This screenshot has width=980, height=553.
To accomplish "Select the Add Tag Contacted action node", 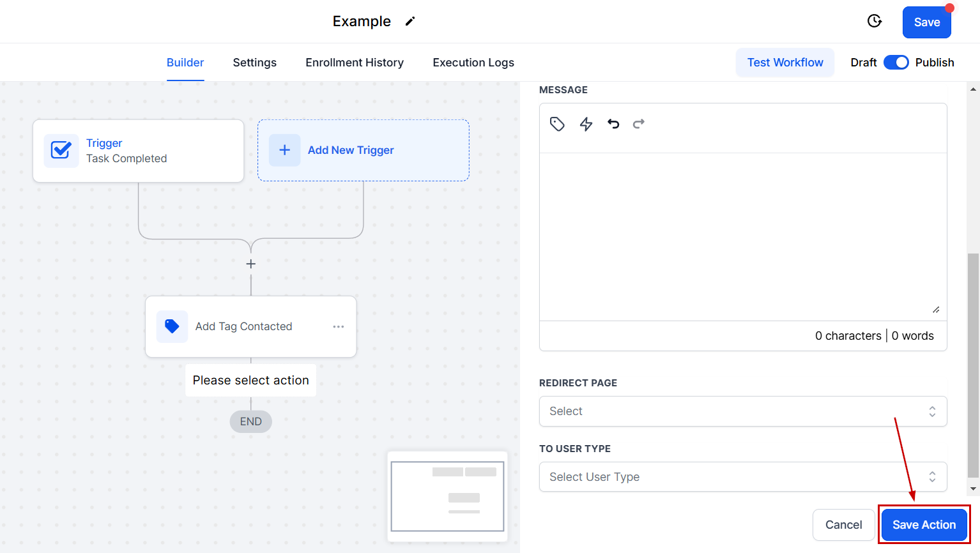I will [250, 326].
